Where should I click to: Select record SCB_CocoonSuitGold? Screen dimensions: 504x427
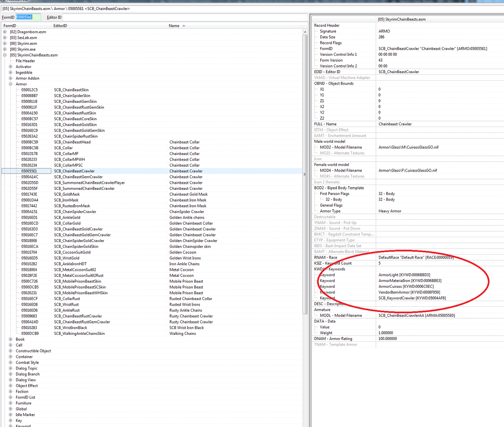(x=72, y=252)
